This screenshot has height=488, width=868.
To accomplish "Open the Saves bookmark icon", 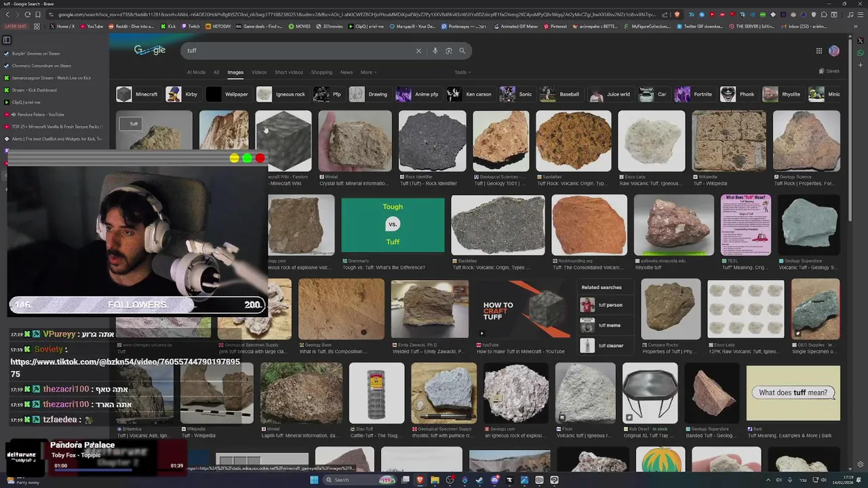I will [x=829, y=71].
